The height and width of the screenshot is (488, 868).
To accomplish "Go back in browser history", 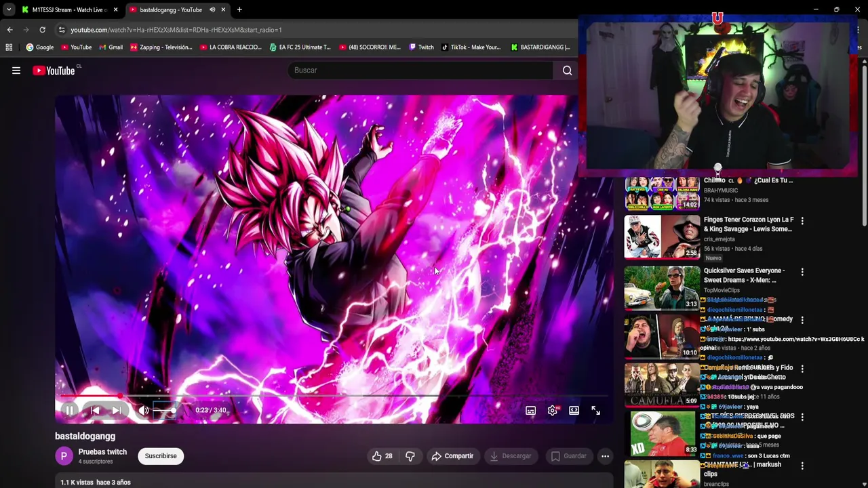I will pyautogui.click(x=9, y=30).
